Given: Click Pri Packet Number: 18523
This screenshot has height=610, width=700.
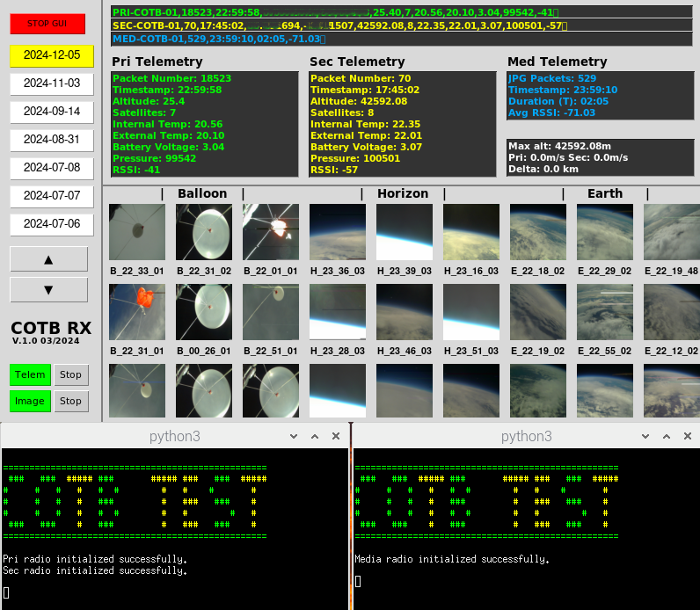Looking at the screenshot, I should [x=171, y=78].
